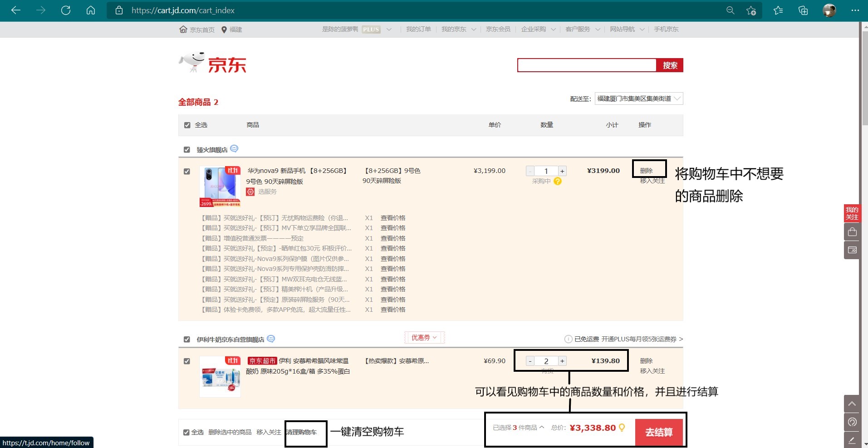868x448 pixels.
Task: Open the browser Settings and more menu
Action: (x=855, y=10)
